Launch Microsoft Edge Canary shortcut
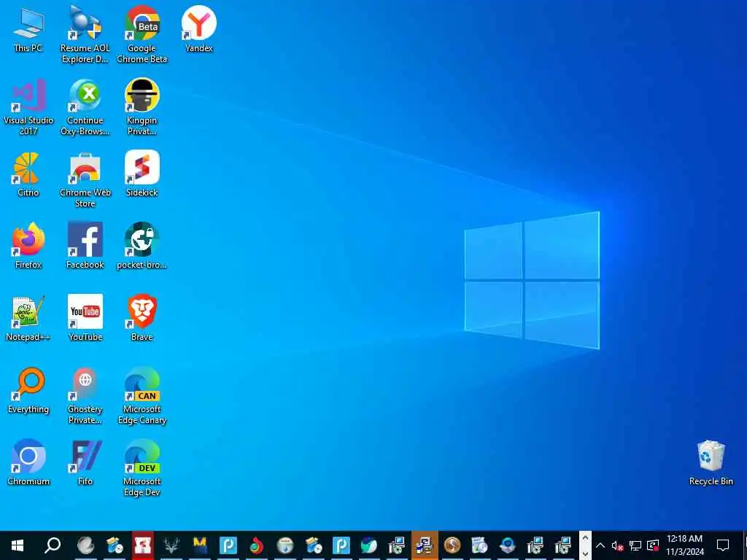This screenshot has height=560, width=747. (x=142, y=396)
